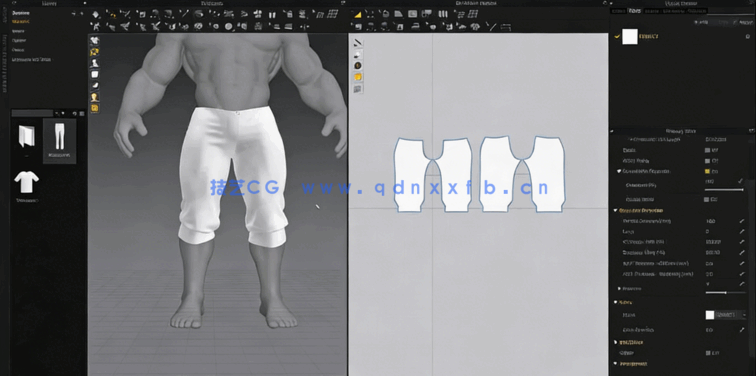Click the yellow square icon in 2D sidebar

[x=358, y=77]
